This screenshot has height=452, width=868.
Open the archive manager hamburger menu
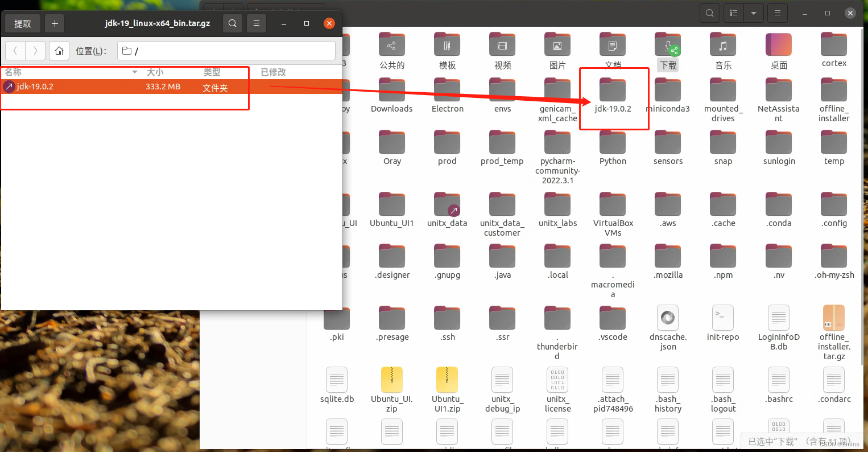(256, 23)
